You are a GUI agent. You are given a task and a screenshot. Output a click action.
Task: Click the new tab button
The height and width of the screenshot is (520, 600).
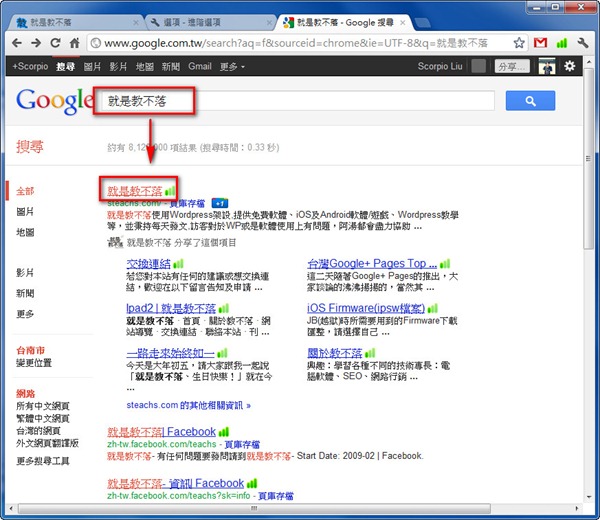[422, 23]
